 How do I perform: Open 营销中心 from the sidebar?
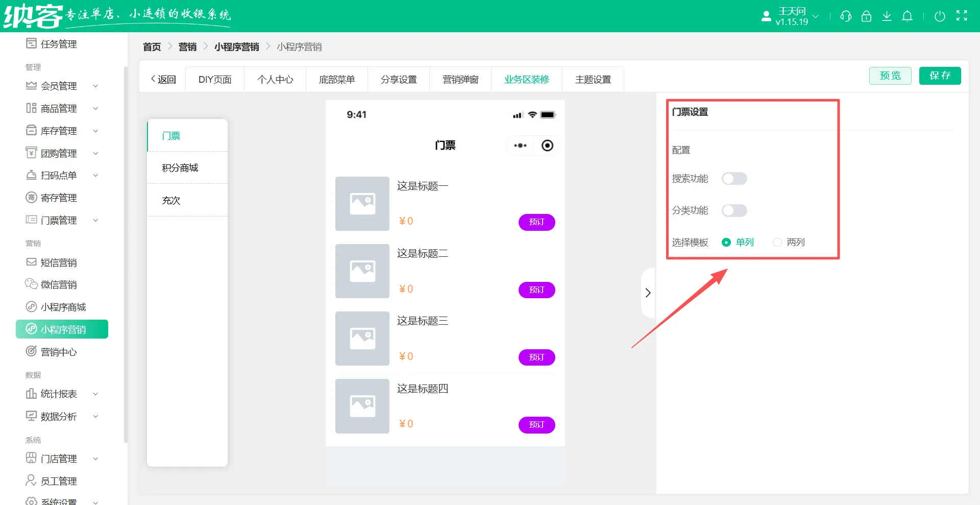point(59,351)
